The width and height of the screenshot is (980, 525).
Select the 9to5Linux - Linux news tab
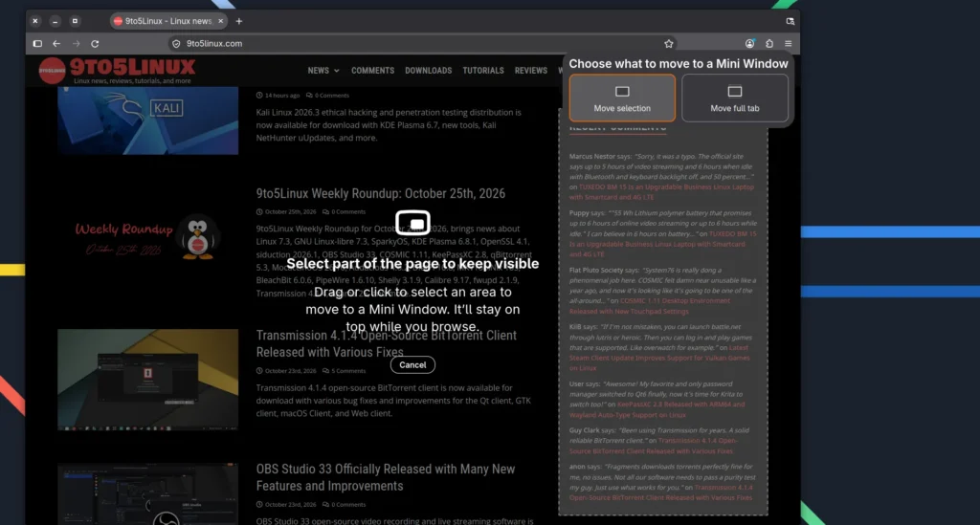(168, 21)
